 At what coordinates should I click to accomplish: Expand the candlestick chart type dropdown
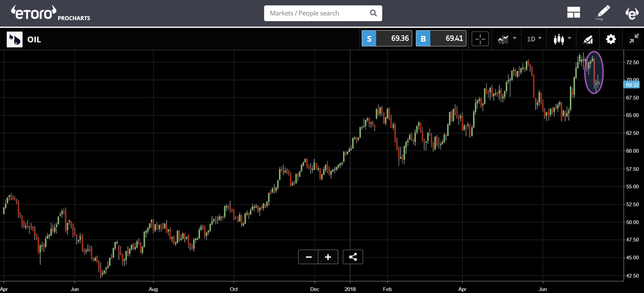click(x=562, y=39)
